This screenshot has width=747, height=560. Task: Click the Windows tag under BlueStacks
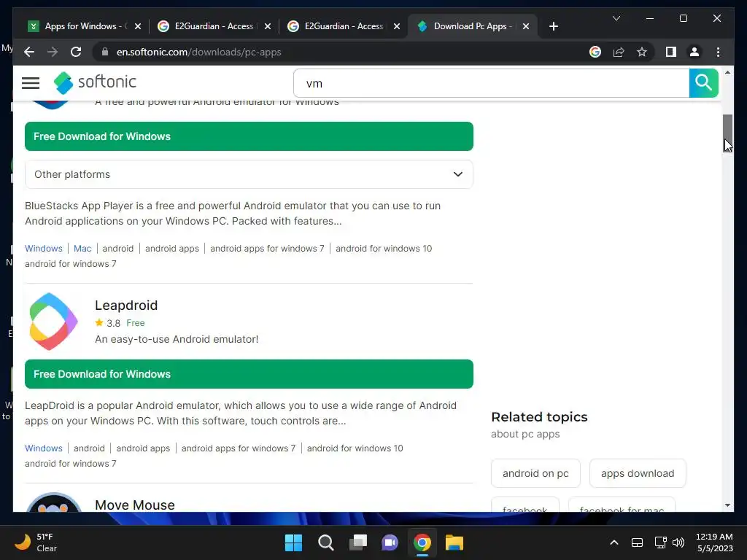click(x=43, y=249)
